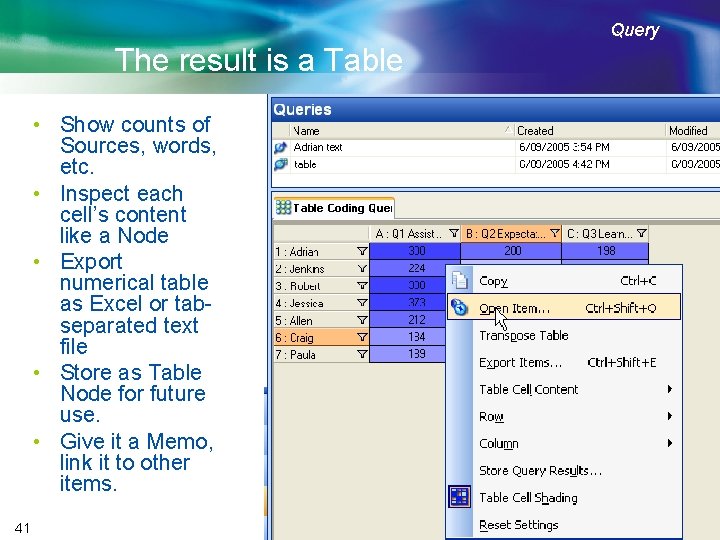Click the 6/09/2005 3:54 PM created date
The width and height of the screenshot is (720, 540).
[564, 147]
